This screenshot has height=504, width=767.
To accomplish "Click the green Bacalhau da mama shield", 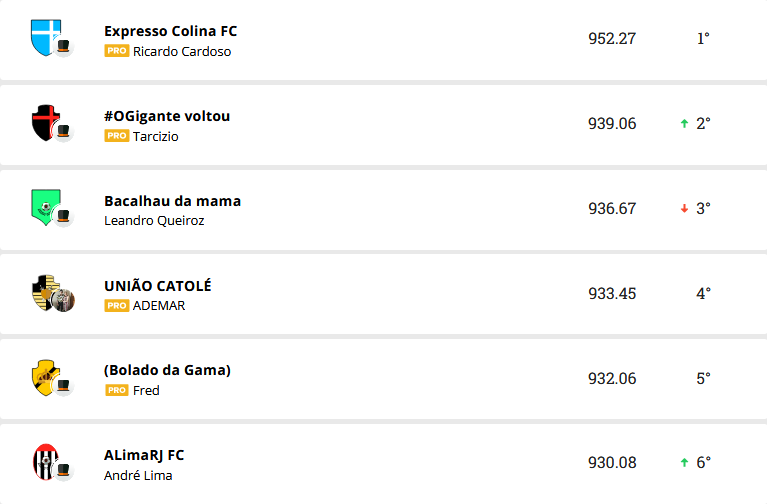I will (45, 205).
